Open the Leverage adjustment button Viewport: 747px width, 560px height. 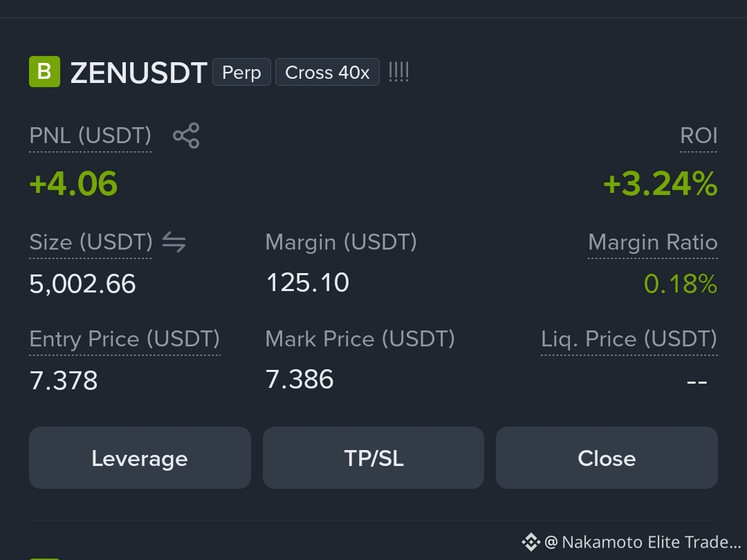[x=140, y=458]
